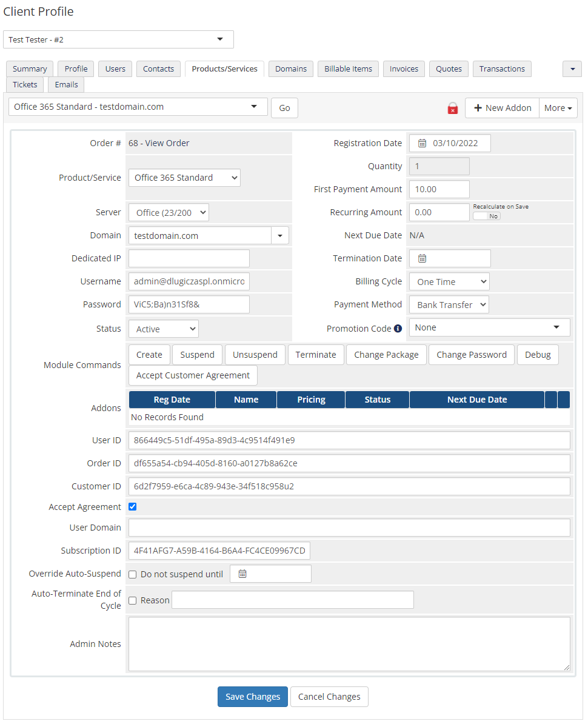Open the Server dropdown showing Office
Viewport: 588px width, 724px height.
click(x=169, y=212)
